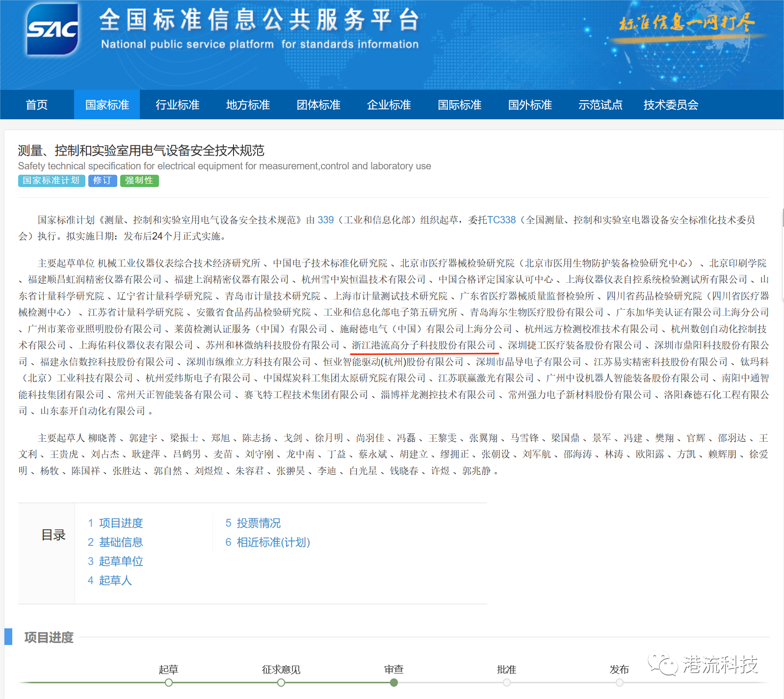This screenshot has width=784, height=699.
Task: Click the 国家标准计划 tag badge
Action: pyautogui.click(x=52, y=181)
